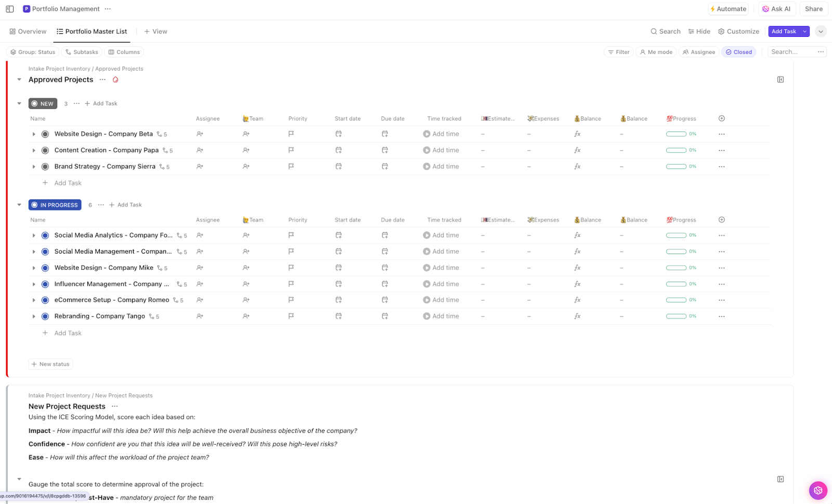The height and width of the screenshot is (504, 832).
Task: Click the purple Add Task button
Action: pyautogui.click(x=784, y=32)
